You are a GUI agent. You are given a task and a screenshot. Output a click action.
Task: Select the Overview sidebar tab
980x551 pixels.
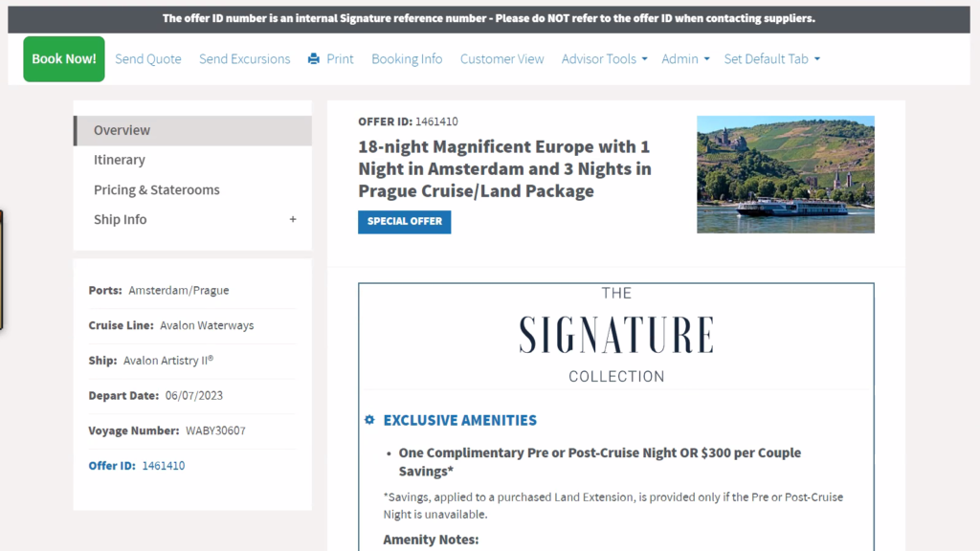coord(122,130)
